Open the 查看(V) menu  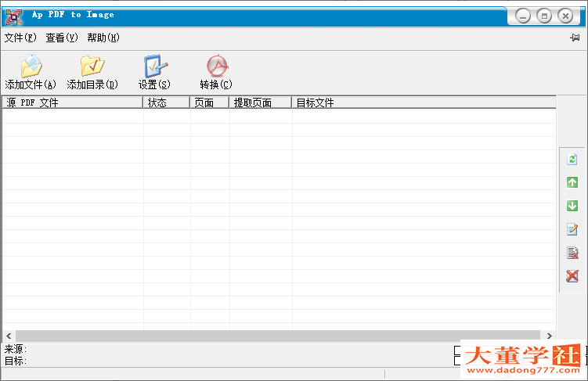pos(62,38)
